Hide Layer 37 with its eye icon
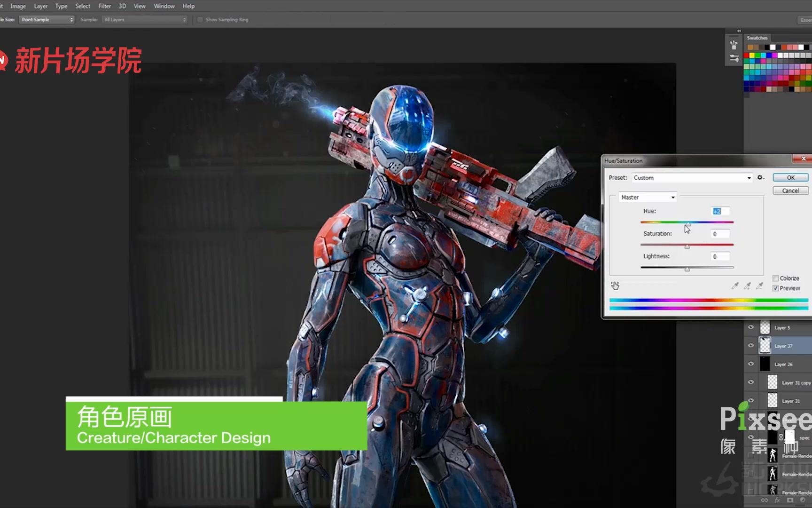The height and width of the screenshot is (508, 812). coord(751,346)
